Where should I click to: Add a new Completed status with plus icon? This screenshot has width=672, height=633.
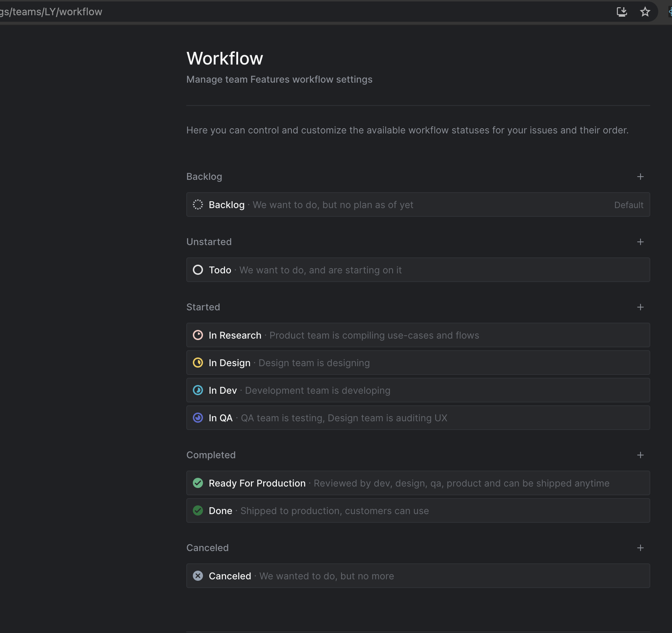pyautogui.click(x=640, y=455)
